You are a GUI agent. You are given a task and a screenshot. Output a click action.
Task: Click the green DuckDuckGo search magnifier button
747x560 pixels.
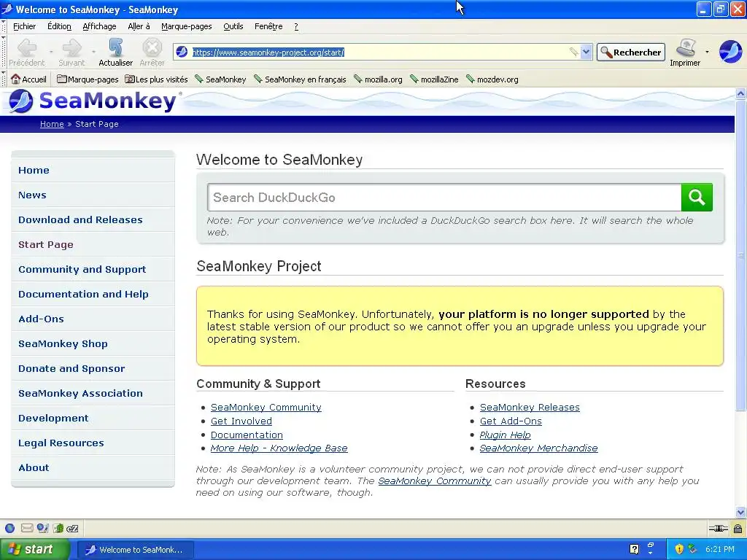click(697, 197)
